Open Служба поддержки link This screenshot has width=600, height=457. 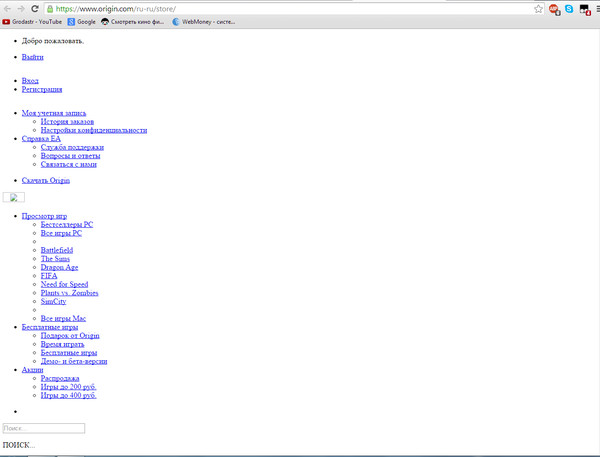click(72, 147)
